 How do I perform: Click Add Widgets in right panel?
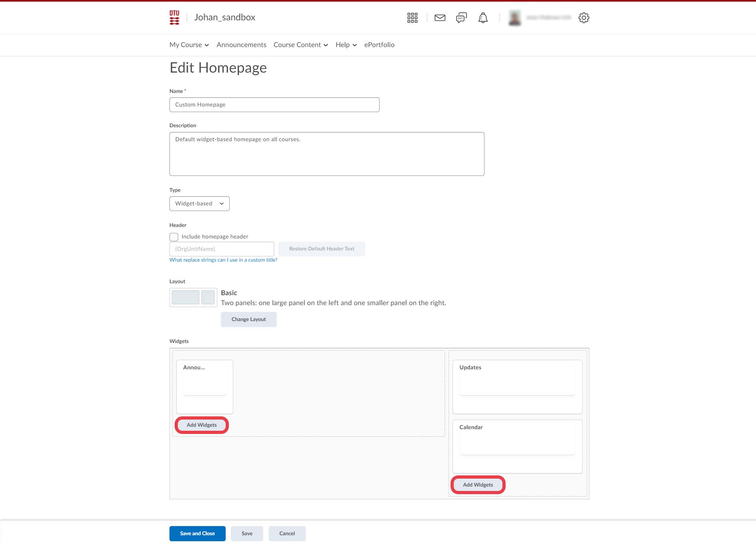click(x=478, y=485)
